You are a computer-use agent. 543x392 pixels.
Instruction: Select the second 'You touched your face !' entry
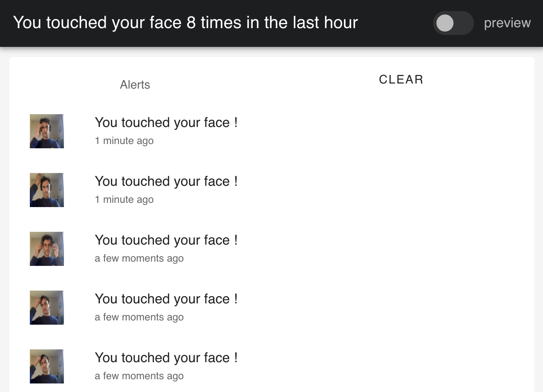[166, 181]
